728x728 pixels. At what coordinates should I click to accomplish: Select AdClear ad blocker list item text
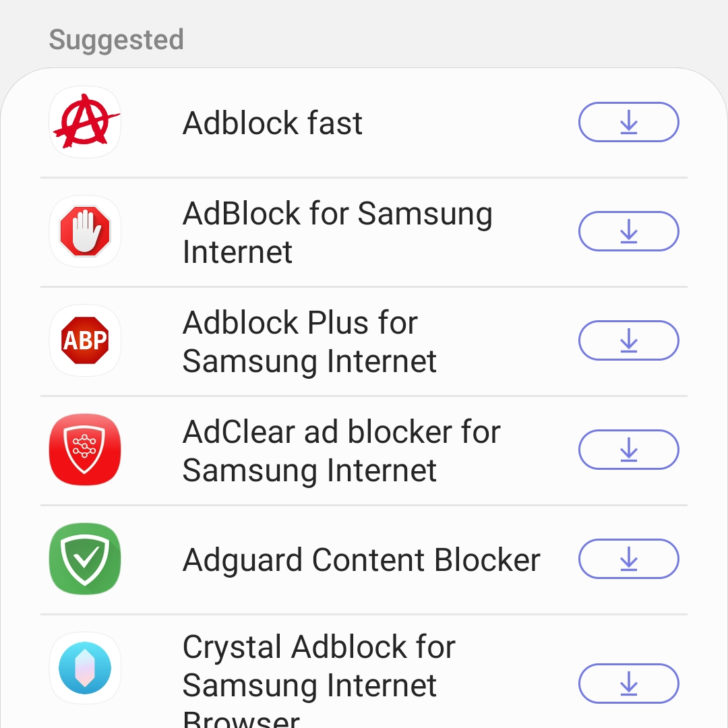341,450
